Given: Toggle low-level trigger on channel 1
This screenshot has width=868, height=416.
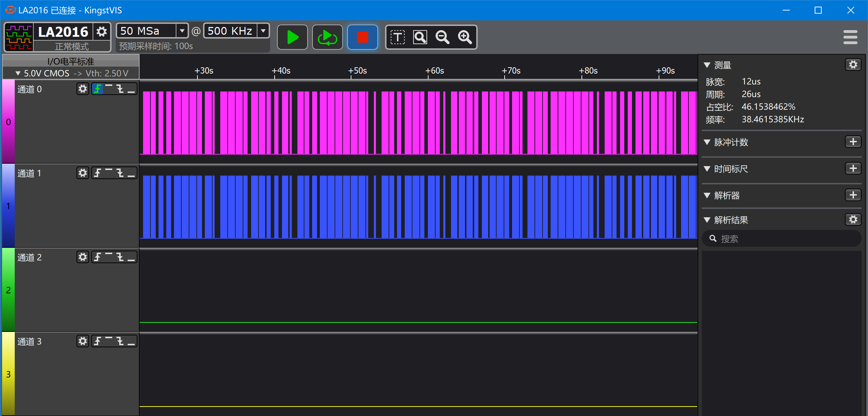Looking at the screenshot, I should [x=131, y=173].
